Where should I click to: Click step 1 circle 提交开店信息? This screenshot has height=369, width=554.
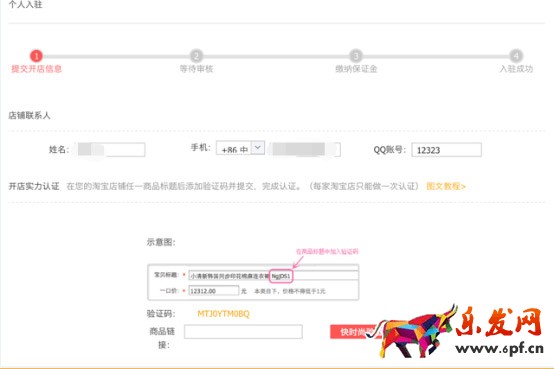pyautogui.click(x=36, y=56)
